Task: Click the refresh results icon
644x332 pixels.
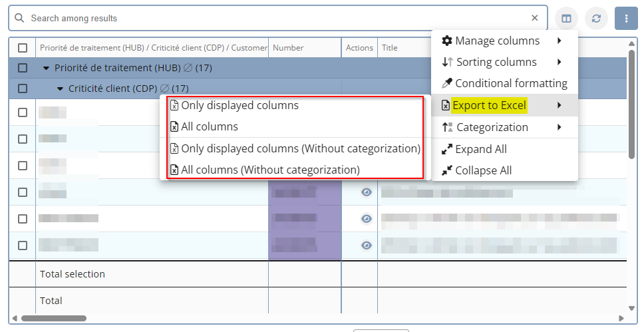Action: [x=596, y=19]
